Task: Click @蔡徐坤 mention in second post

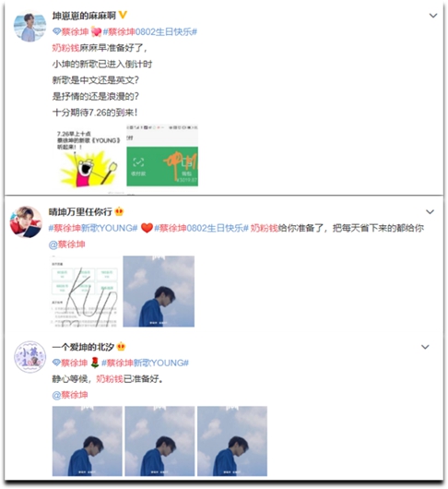Action: click(x=66, y=244)
